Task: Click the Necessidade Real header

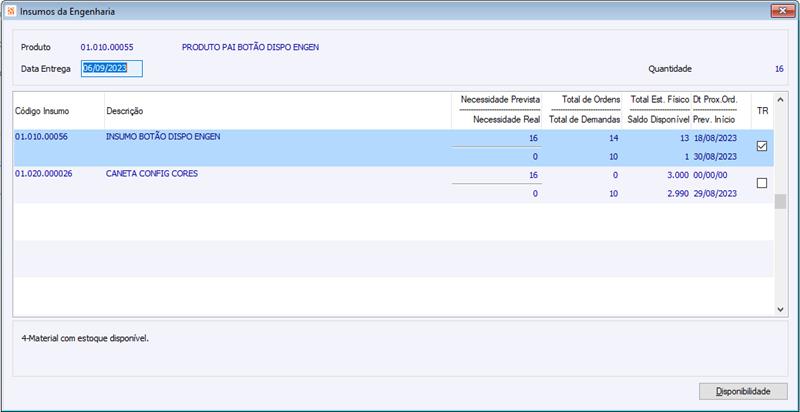Action: pyautogui.click(x=506, y=120)
